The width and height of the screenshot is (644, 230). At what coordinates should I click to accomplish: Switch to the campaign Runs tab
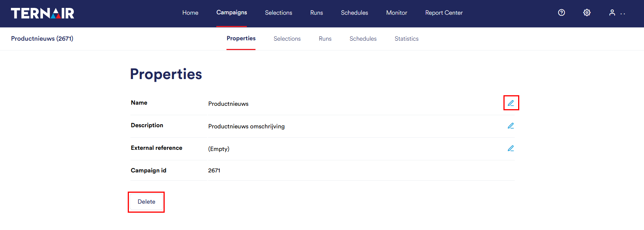click(325, 39)
